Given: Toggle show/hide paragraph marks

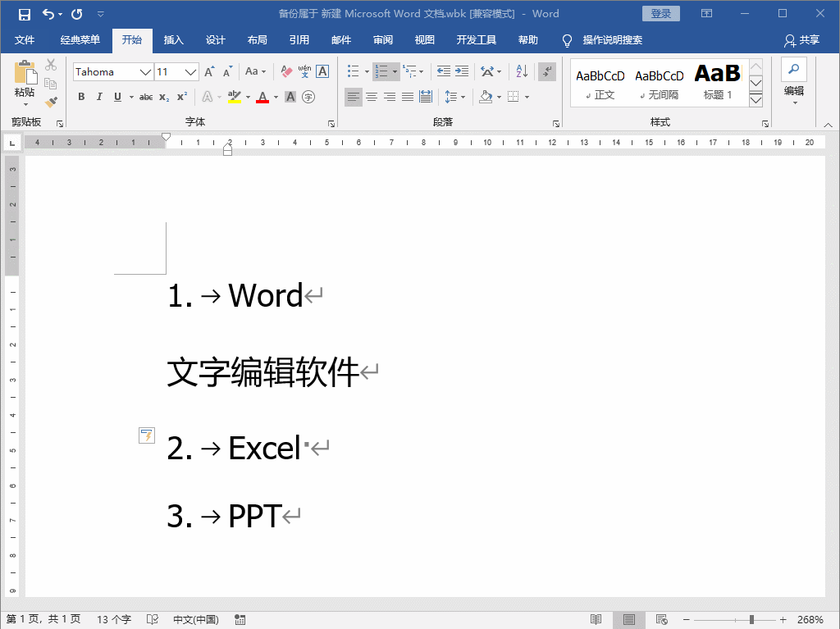Looking at the screenshot, I should [547, 71].
